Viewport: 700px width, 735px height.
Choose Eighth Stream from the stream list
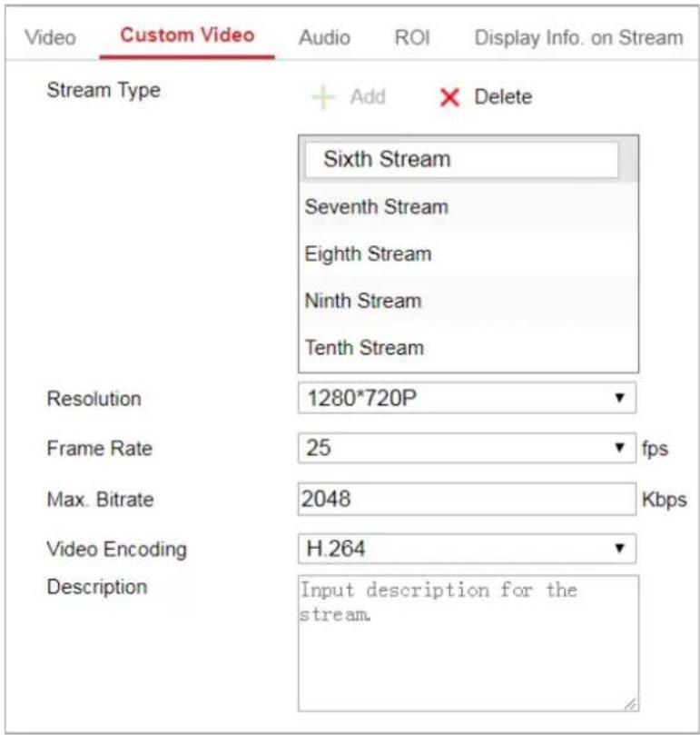tap(468, 253)
